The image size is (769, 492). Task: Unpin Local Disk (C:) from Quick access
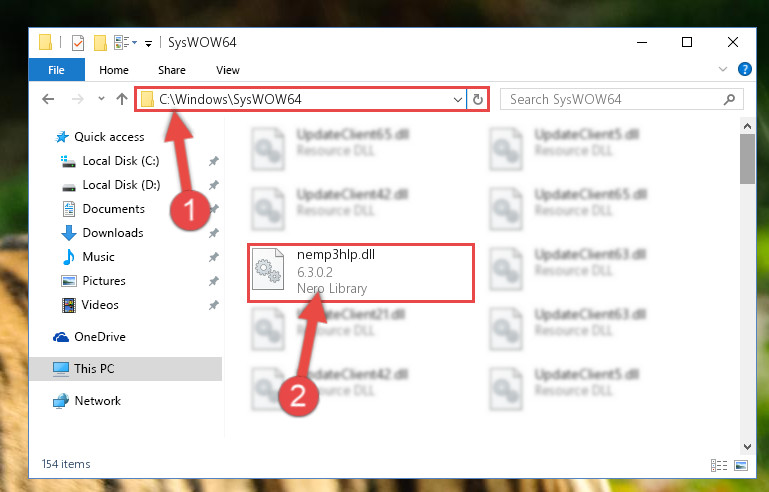tap(213, 161)
